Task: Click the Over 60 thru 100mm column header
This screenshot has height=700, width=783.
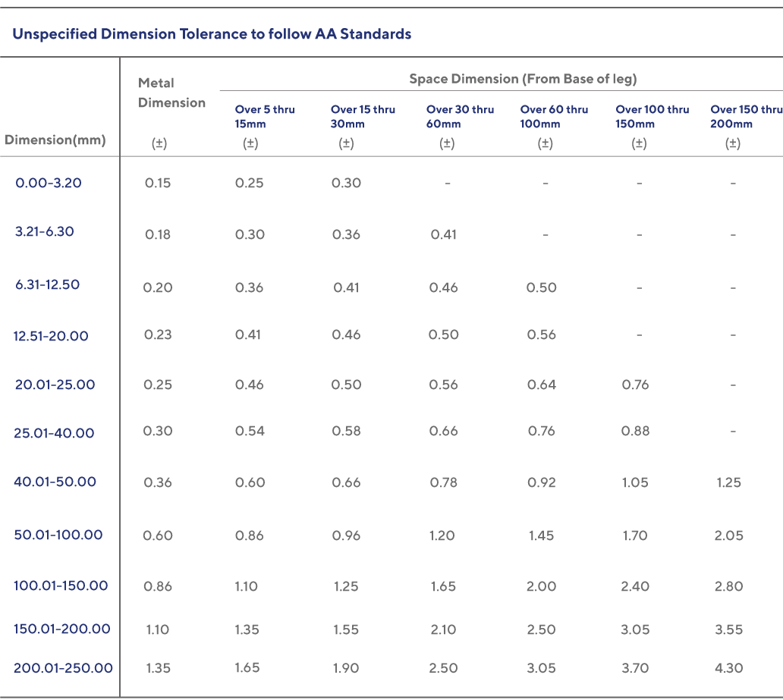Action: 554,116
